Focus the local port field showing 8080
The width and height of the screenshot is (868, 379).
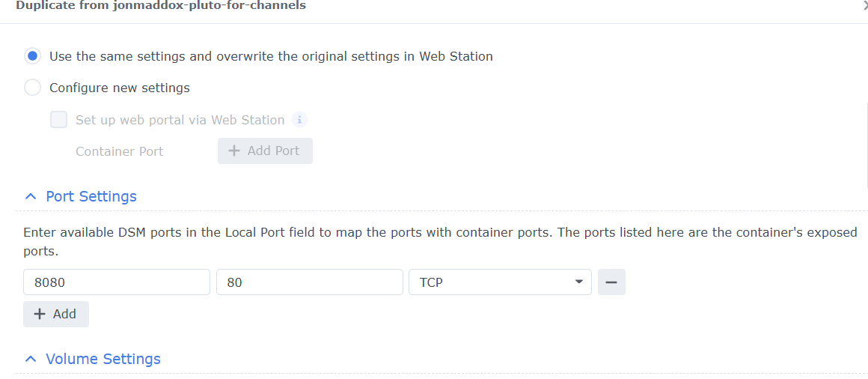[116, 282]
